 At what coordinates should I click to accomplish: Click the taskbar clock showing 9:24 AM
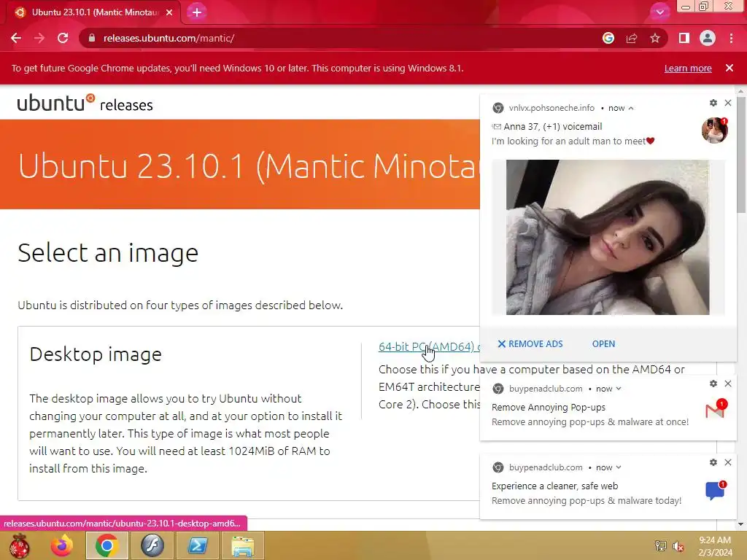715,546
